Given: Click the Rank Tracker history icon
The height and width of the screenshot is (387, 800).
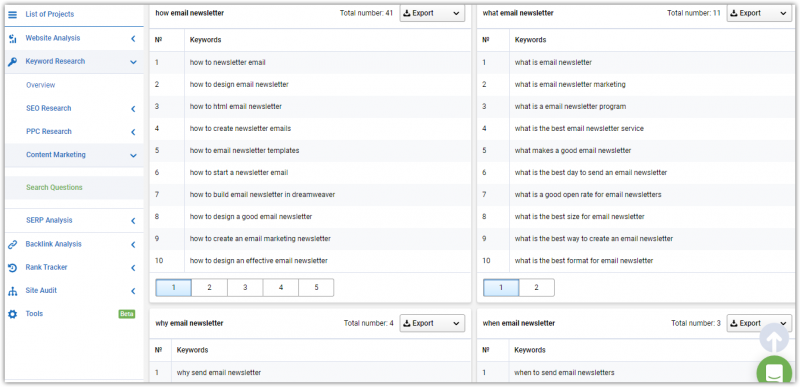Looking at the screenshot, I should click(x=13, y=268).
